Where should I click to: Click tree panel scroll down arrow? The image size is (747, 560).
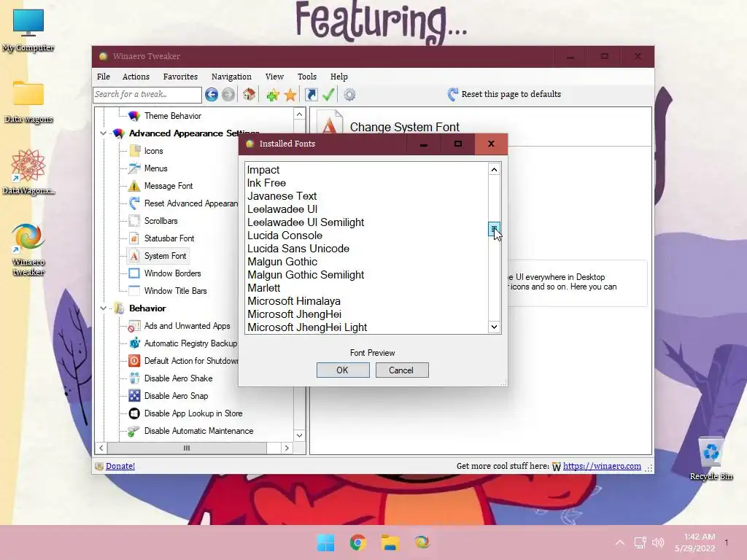pos(299,436)
